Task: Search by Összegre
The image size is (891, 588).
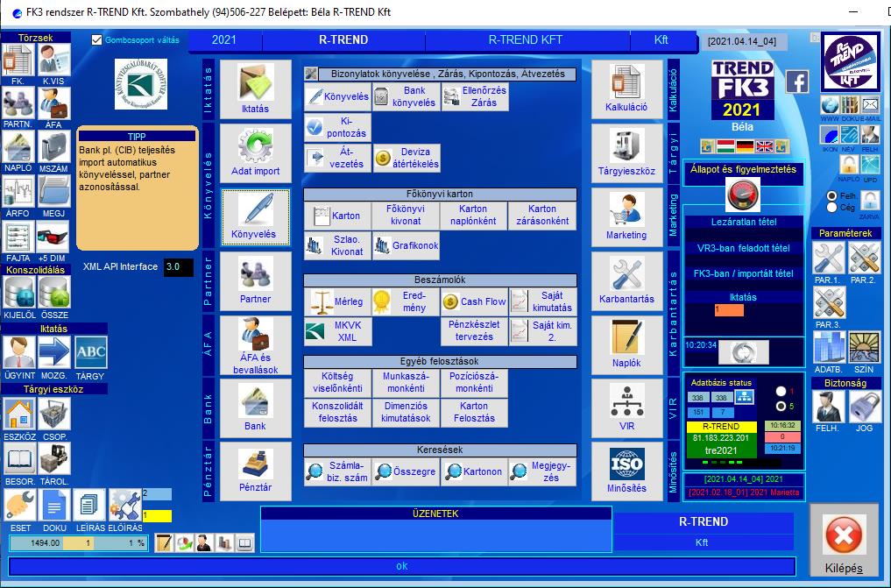Action: coord(406,472)
